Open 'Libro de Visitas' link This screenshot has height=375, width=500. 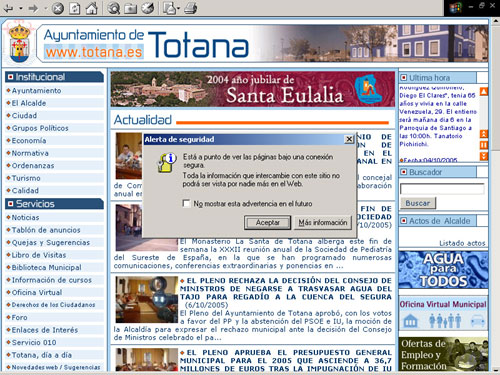coord(39,255)
